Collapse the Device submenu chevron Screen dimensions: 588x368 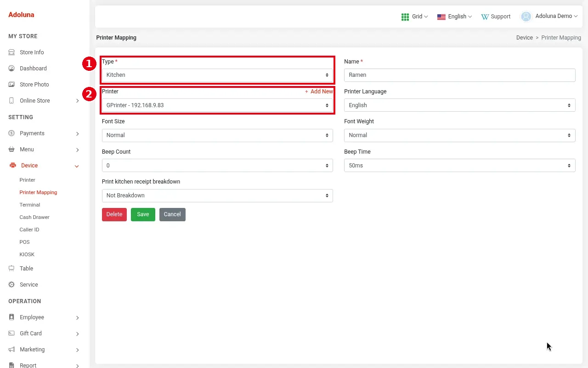click(x=77, y=166)
